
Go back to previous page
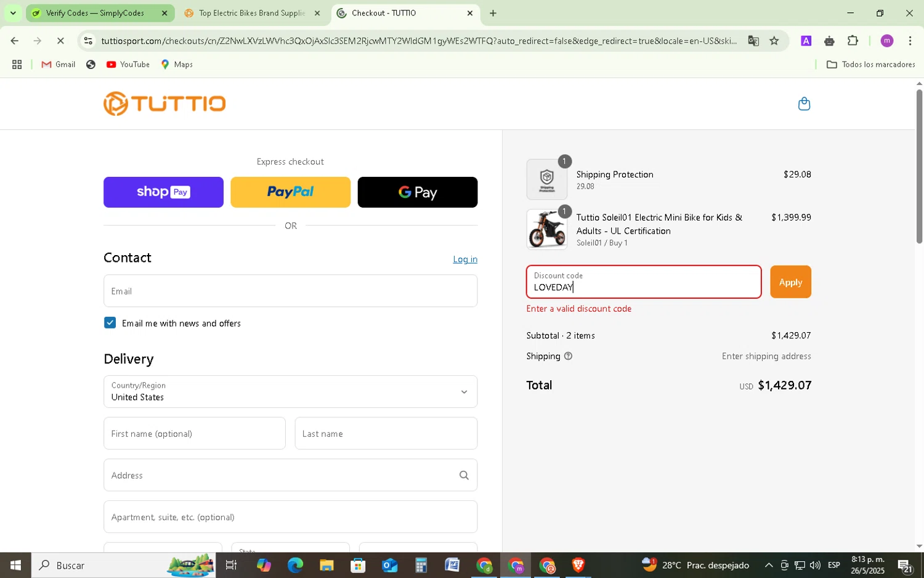(14, 41)
